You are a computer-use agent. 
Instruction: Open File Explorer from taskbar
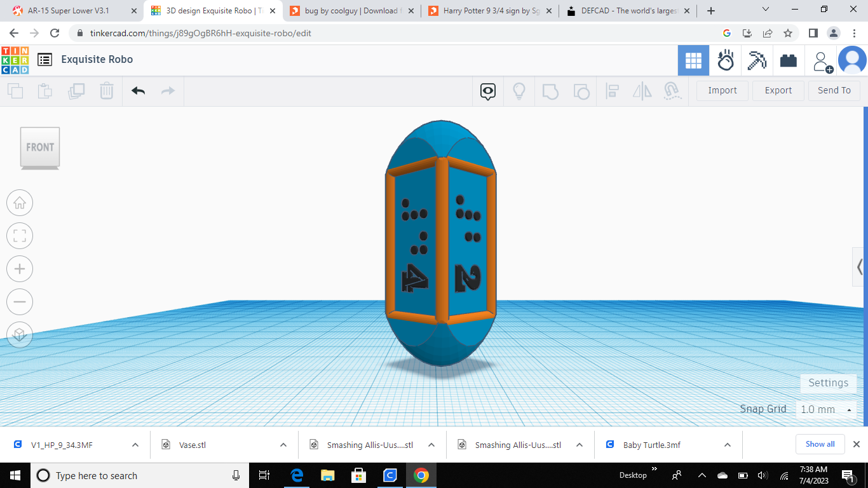327,475
